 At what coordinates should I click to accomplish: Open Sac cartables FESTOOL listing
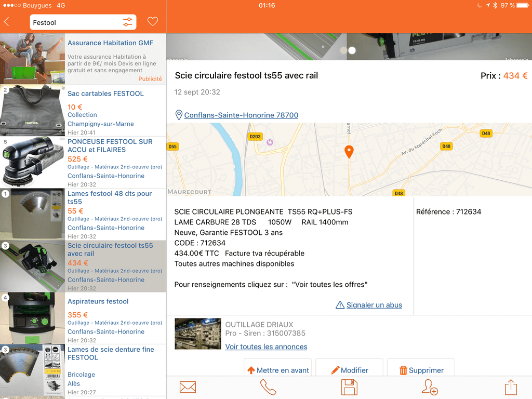click(x=83, y=111)
